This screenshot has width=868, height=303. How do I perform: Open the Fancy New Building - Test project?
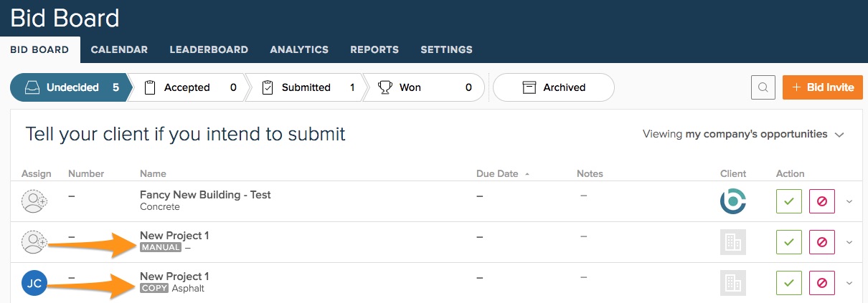pos(205,195)
